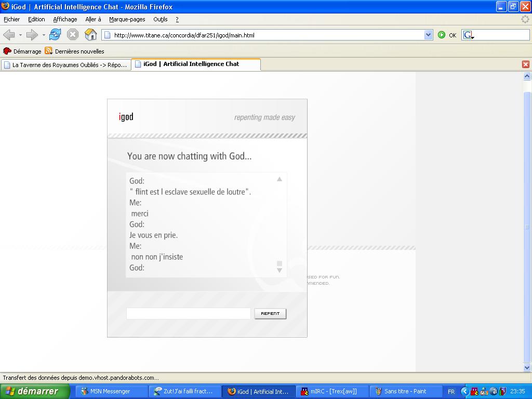Viewport: 532px width, 399px height.
Task: Open the Windows démarrer start button
Action: click(34, 391)
